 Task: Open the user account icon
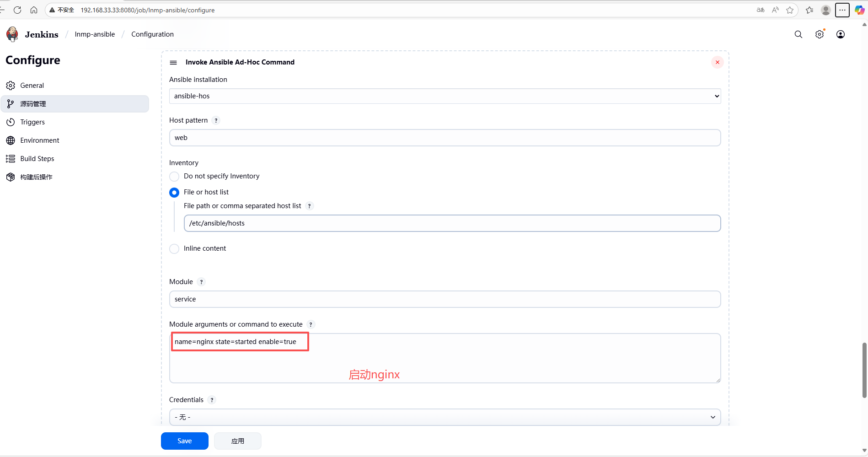[841, 34]
